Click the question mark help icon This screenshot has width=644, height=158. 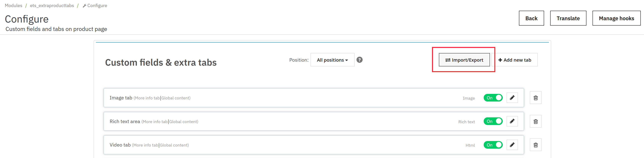coord(360,60)
